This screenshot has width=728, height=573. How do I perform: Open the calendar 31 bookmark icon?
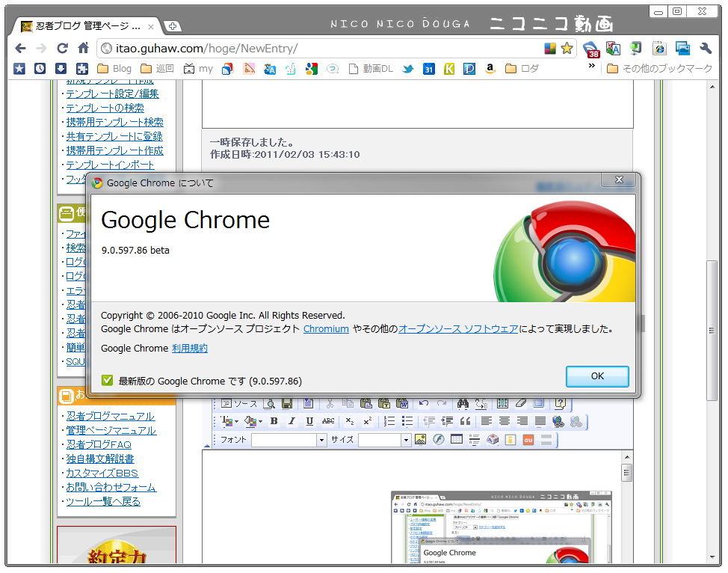click(428, 70)
